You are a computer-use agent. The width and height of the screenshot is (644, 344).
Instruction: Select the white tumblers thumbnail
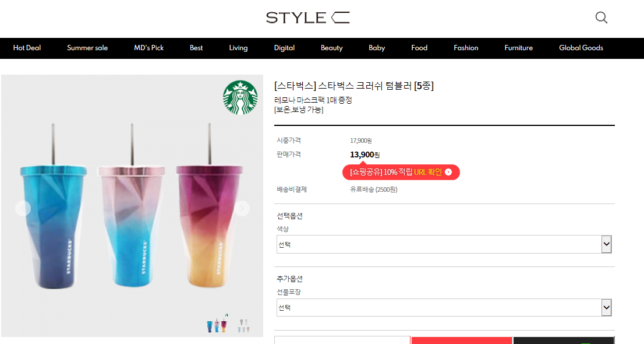tap(244, 325)
